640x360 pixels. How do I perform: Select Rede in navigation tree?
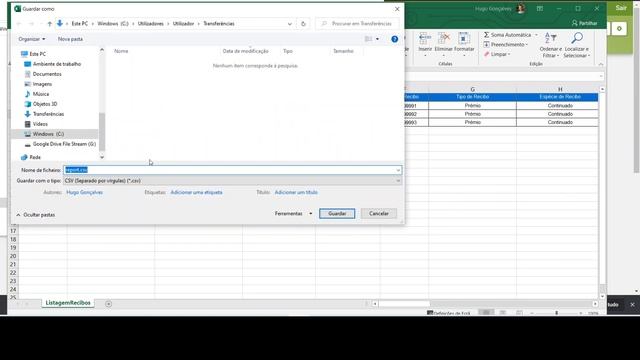coord(35,157)
